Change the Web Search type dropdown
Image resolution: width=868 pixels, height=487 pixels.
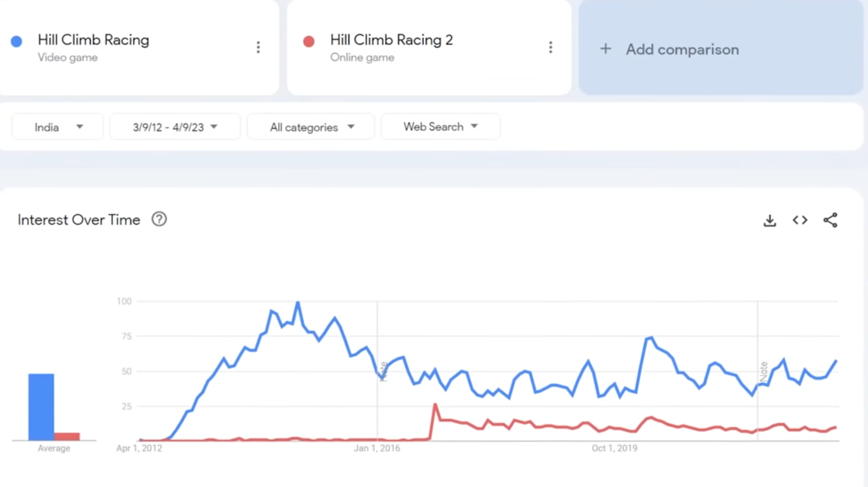coord(440,127)
